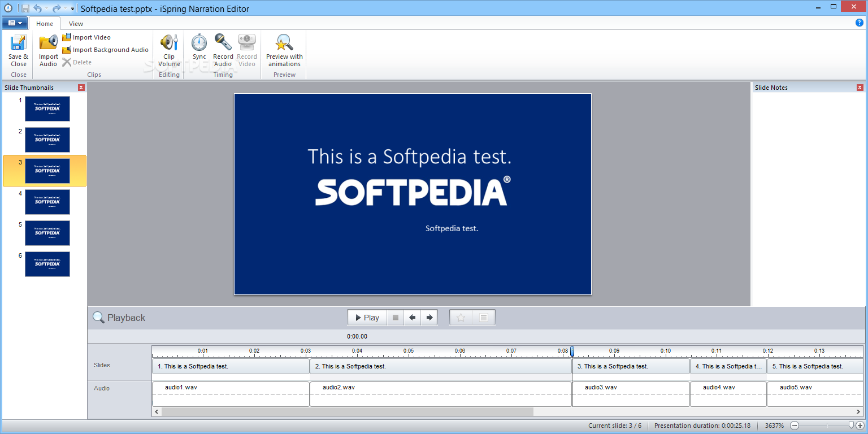
Task: Click the zoom in plus button
Action: [x=860, y=426]
